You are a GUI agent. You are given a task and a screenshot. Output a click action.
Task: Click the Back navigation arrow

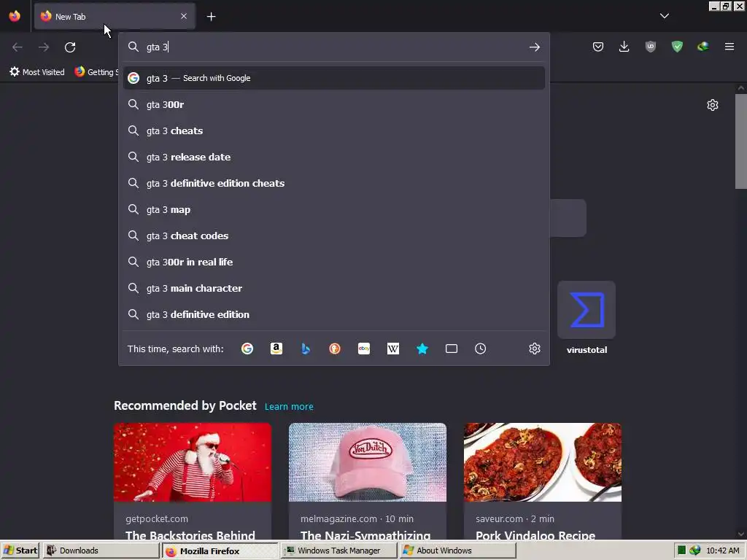coord(18,47)
